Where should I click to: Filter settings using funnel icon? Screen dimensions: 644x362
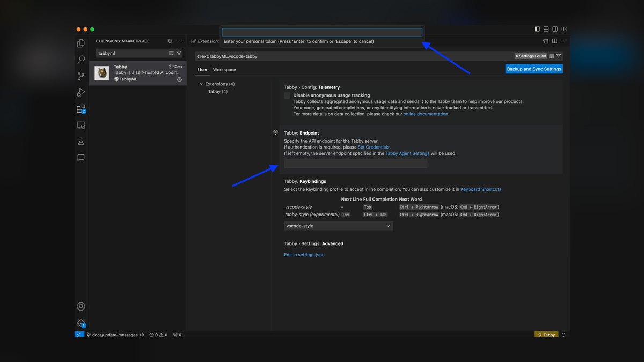(559, 56)
